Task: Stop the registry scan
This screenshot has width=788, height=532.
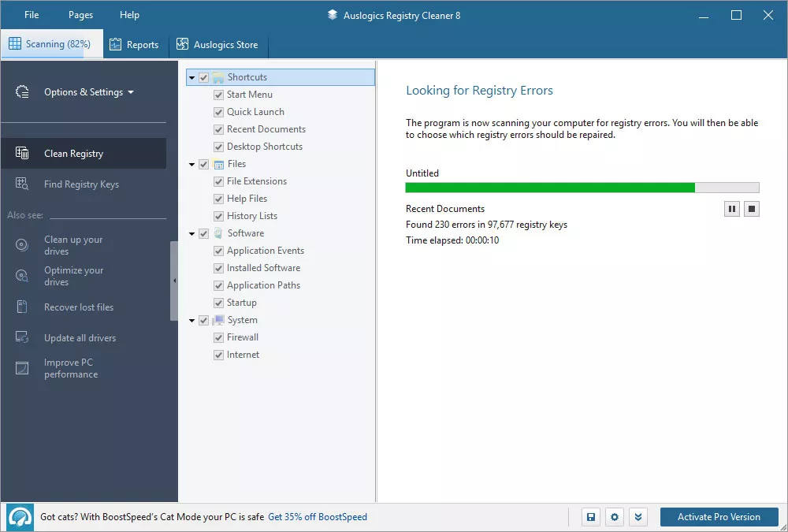Action: point(751,209)
